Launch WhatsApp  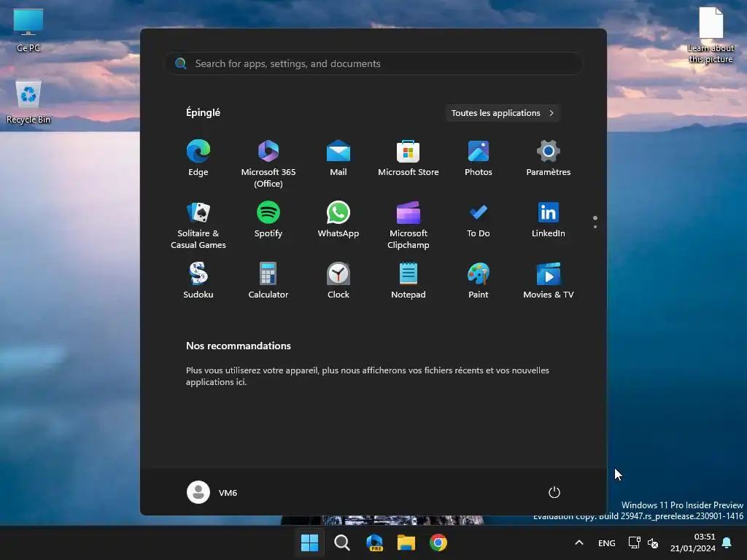338,219
